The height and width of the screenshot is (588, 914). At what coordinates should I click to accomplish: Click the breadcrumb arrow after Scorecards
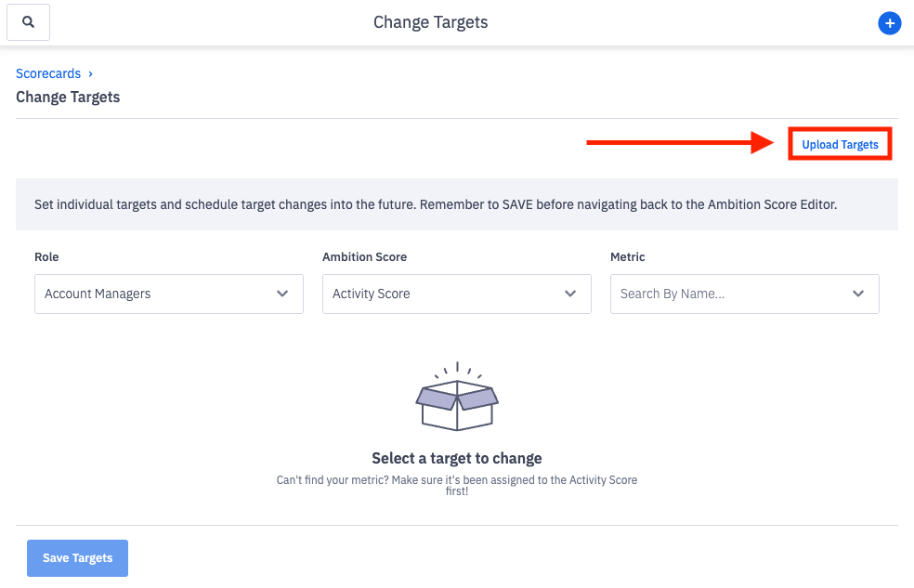[90, 73]
